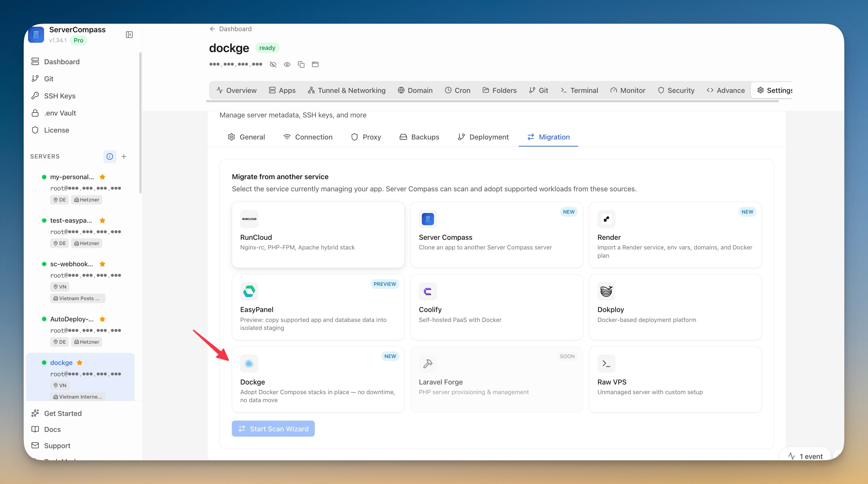
Task: Go to Tunnel & Networking tab
Action: pos(347,90)
